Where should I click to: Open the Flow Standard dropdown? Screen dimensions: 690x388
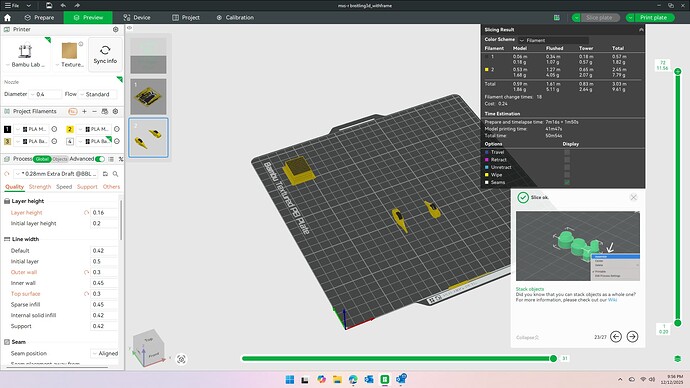click(x=98, y=94)
